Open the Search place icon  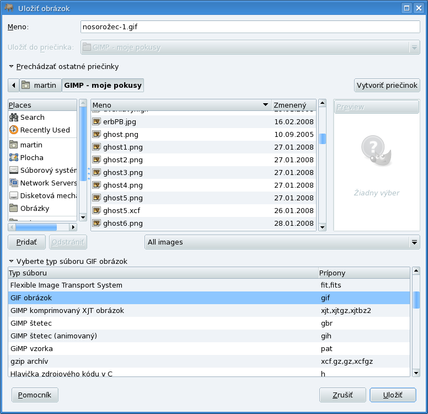coord(14,117)
